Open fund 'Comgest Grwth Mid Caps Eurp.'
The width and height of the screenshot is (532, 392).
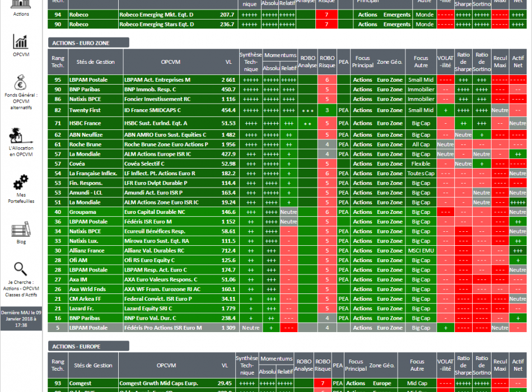(158, 384)
